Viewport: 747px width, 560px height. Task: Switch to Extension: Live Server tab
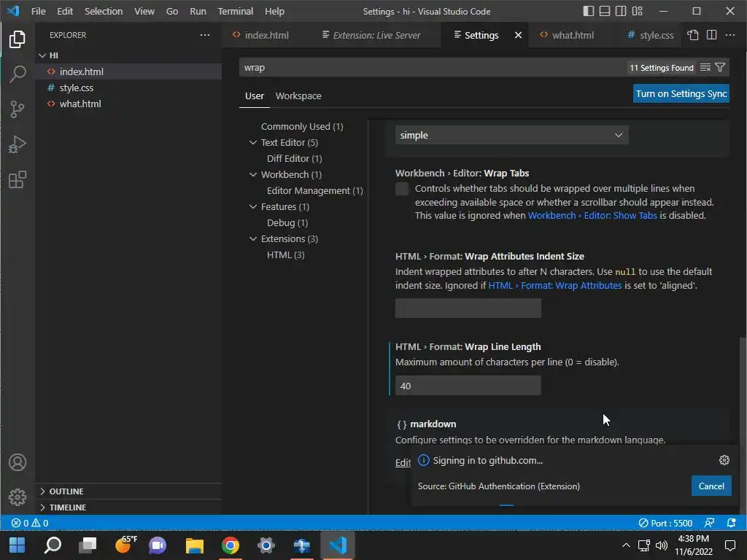tap(376, 35)
